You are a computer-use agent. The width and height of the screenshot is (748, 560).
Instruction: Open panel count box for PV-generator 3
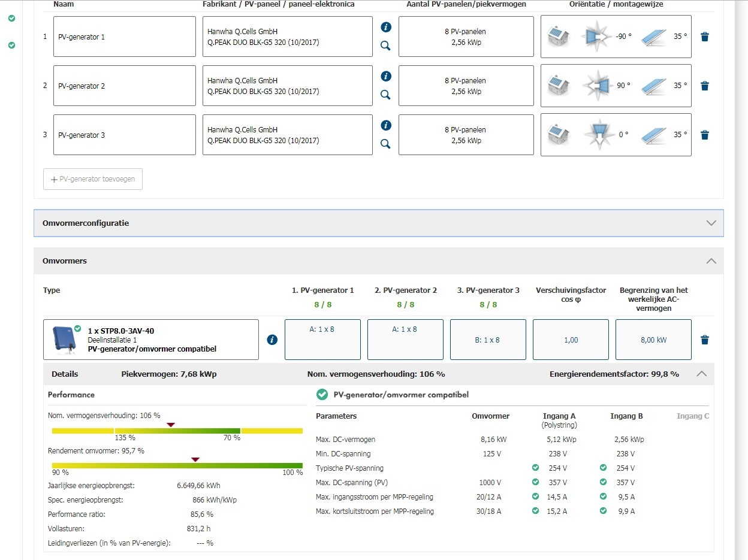coord(466,135)
